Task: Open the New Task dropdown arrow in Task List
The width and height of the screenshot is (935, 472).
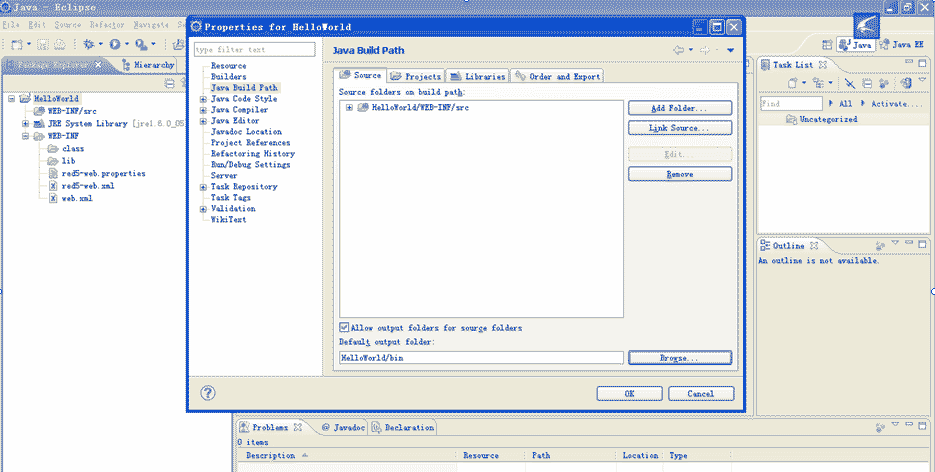Action: pyautogui.click(x=803, y=83)
